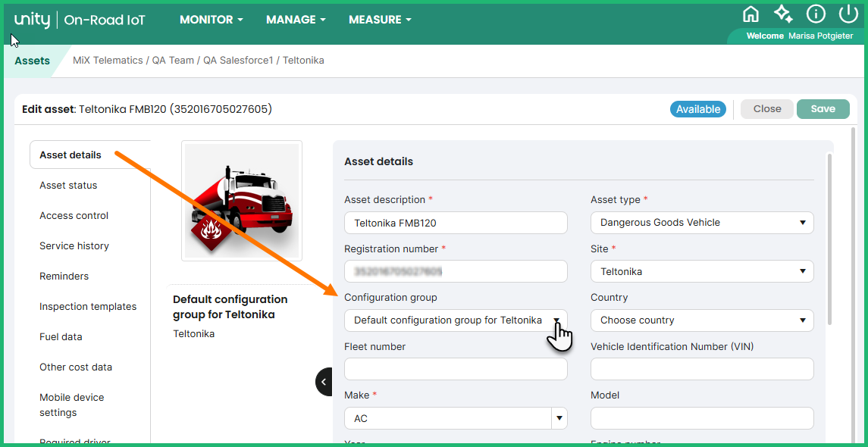Switch to the Asset status tab
The height and width of the screenshot is (447, 868).
[68, 186]
